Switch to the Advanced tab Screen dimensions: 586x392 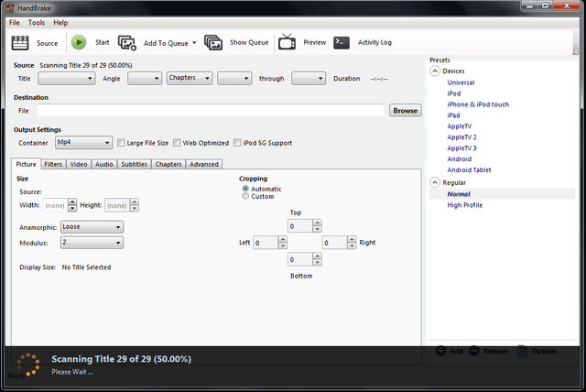(x=204, y=164)
